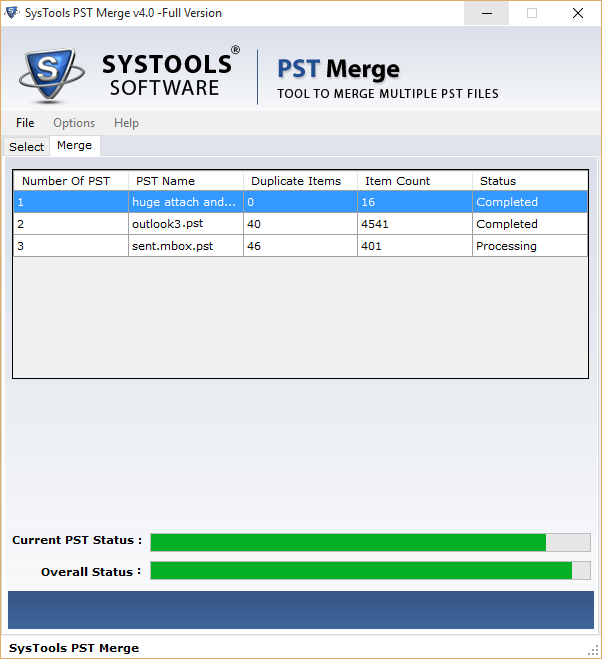Click the disabled maximize button
The image size is (602, 659).
coord(532,13)
